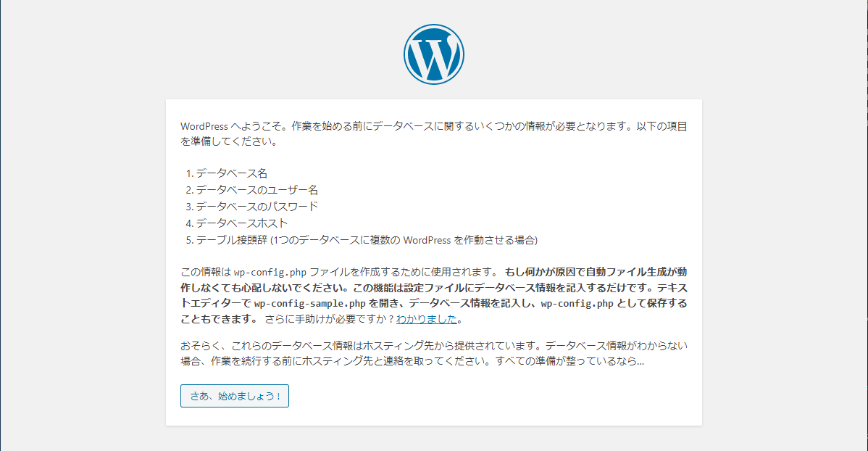This screenshot has height=451, width=868.
Task: Open the わかりました help link
Action: tap(427, 319)
